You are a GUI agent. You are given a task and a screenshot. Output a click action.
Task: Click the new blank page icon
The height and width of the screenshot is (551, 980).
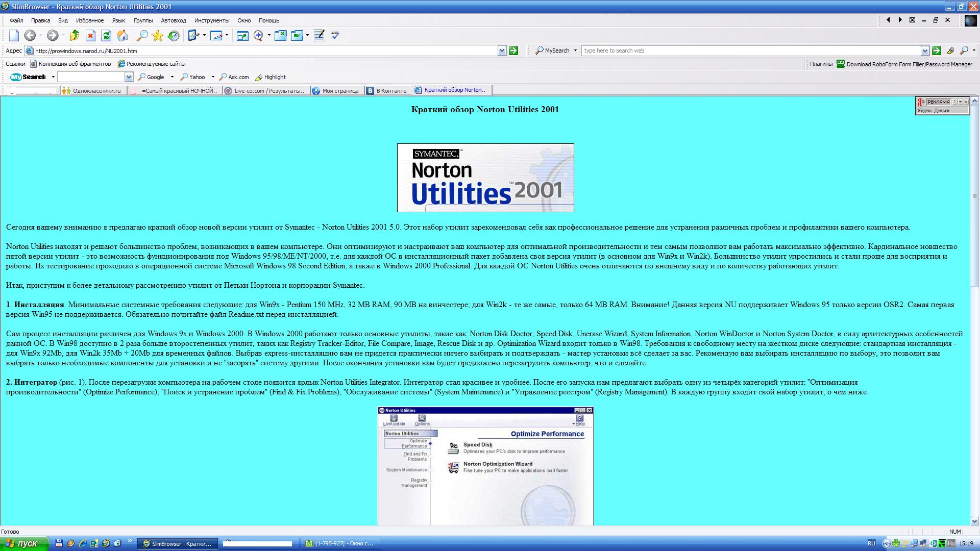(x=14, y=35)
